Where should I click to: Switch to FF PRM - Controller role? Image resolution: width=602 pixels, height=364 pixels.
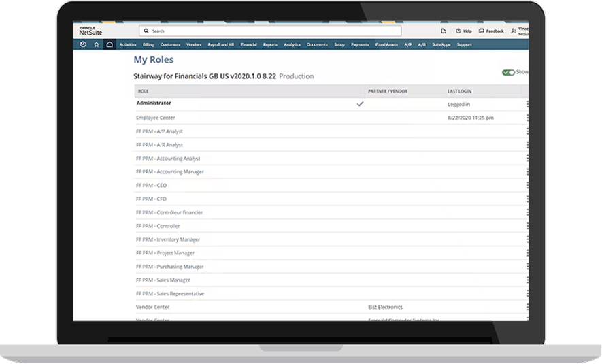pos(158,226)
